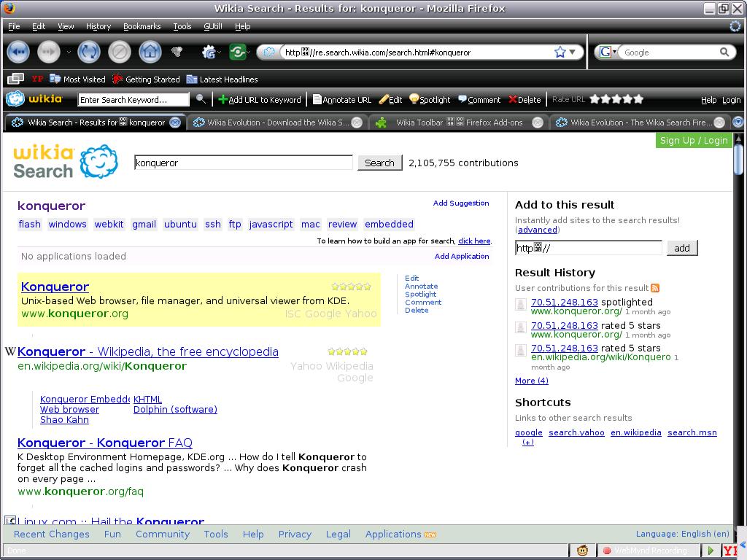Click the browser Back arrow button
The height and width of the screenshot is (560, 747).
pyautogui.click(x=18, y=52)
